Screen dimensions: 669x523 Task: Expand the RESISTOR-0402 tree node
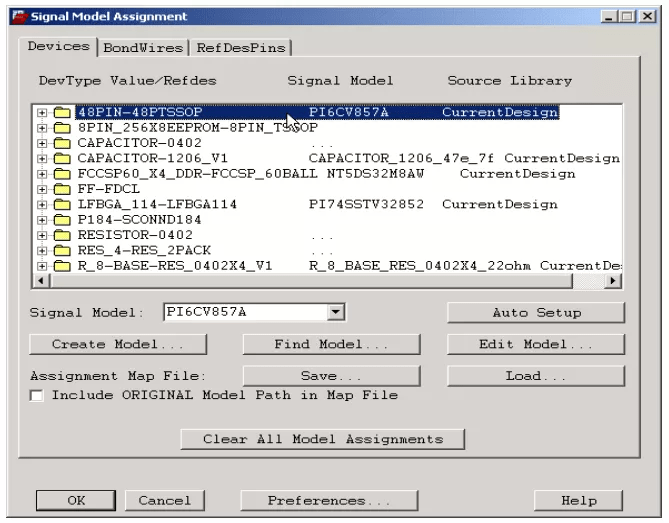(x=42, y=235)
